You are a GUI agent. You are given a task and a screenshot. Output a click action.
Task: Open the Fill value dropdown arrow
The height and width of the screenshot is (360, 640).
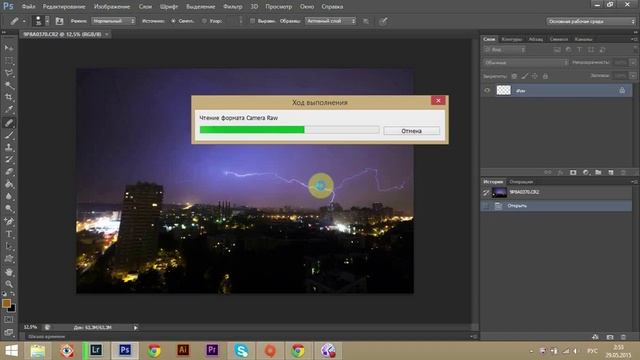point(633,76)
